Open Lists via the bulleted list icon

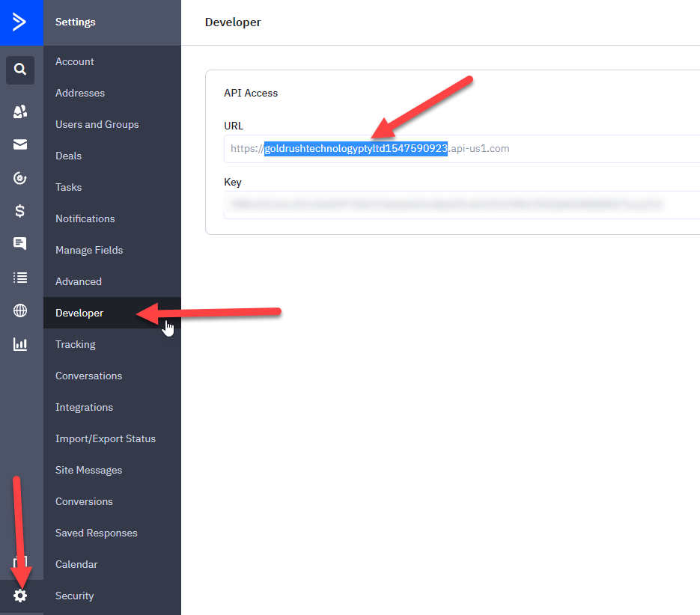(x=20, y=278)
